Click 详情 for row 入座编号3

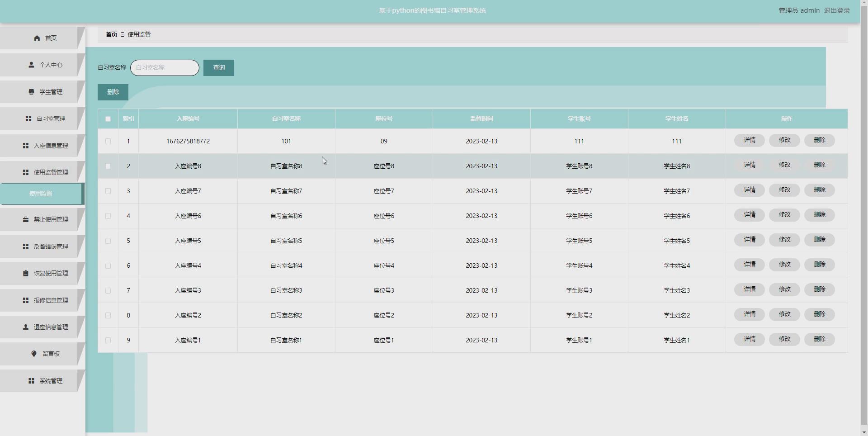(x=750, y=289)
